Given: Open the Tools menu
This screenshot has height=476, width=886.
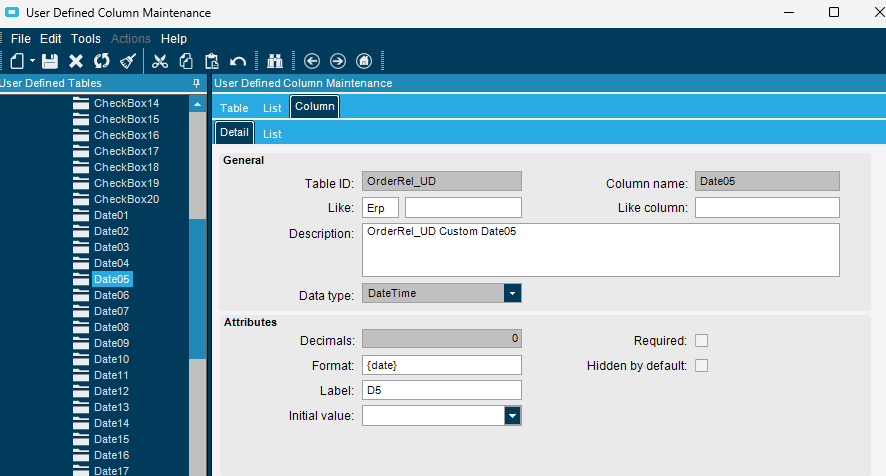Looking at the screenshot, I should pyautogui.click(x=86, y=38).
